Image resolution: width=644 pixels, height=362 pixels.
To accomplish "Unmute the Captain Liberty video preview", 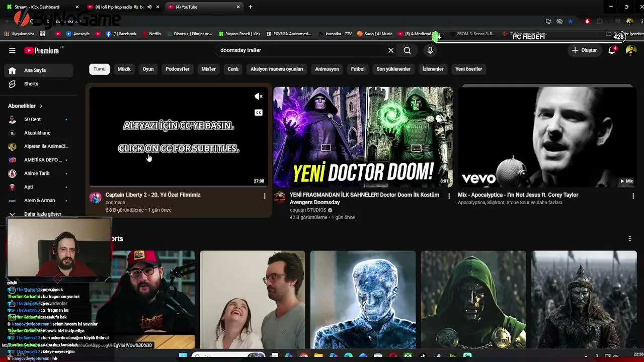I will click(259, 97).
